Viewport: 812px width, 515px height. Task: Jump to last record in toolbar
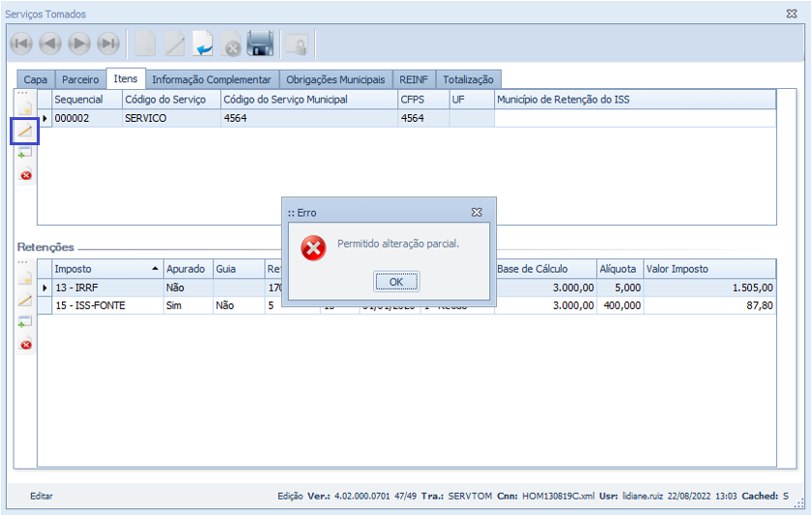point(109,44)
